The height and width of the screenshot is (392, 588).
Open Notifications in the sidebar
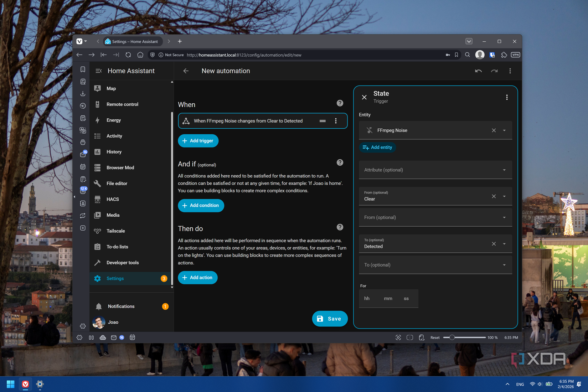point(130,306)
